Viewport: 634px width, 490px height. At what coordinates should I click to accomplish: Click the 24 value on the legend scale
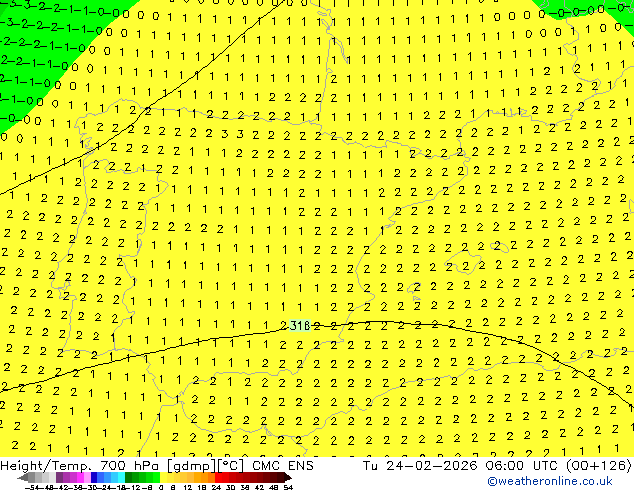pyautogui.click(x=216, y=487)
